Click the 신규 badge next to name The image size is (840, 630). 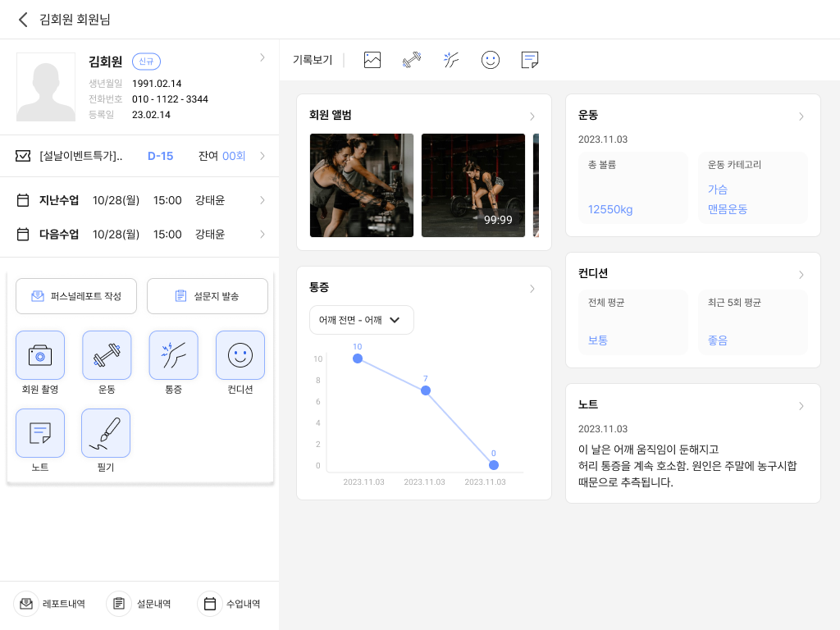coord(146,62)
